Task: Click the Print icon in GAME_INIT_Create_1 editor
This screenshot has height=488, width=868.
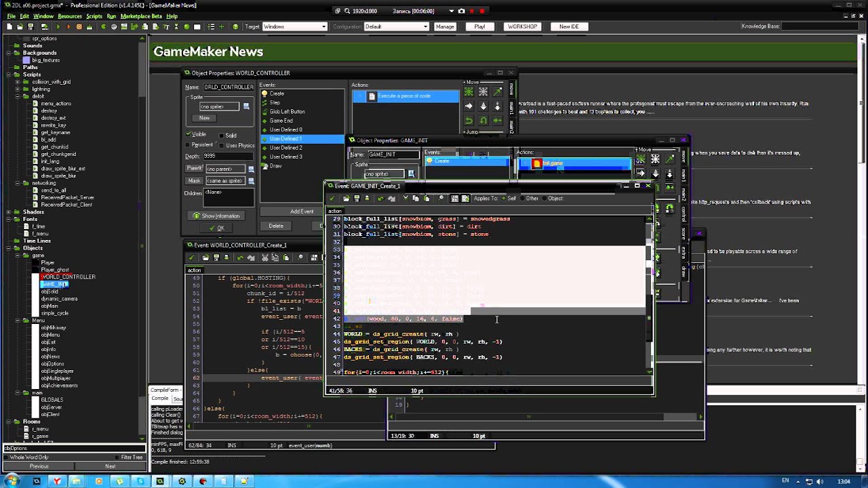Action: pos(367,198)
